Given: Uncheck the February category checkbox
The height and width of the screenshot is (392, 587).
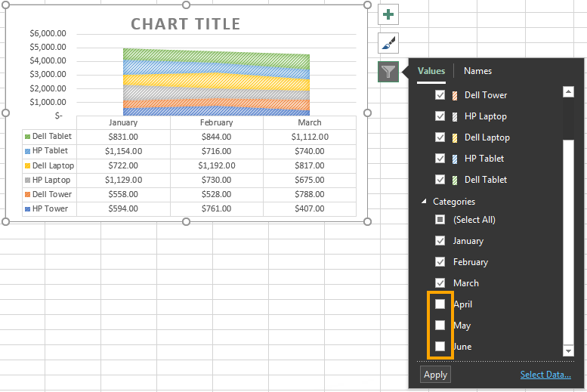Looking at the screenshot, I should click(440, 261).
